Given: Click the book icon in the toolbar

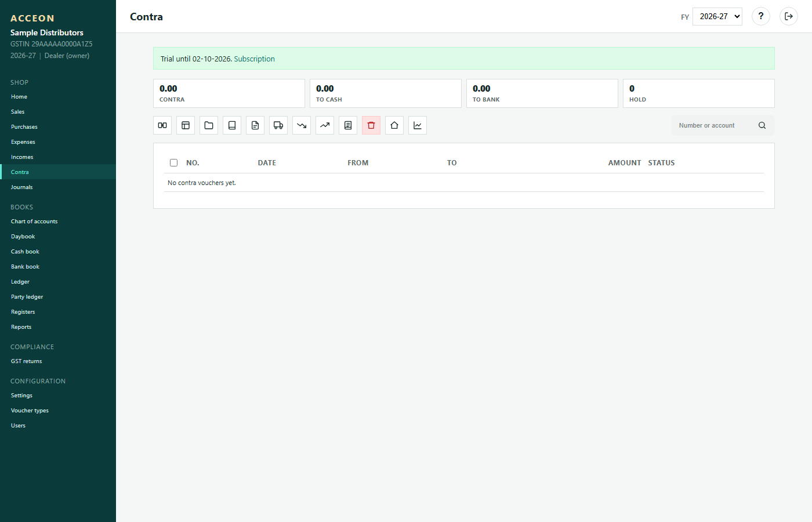Looking at the screenshot, I should [232, 125].
